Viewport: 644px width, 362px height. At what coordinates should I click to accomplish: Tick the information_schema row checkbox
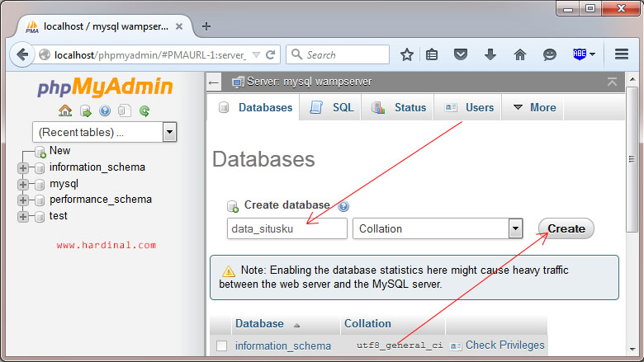(222, 346)
